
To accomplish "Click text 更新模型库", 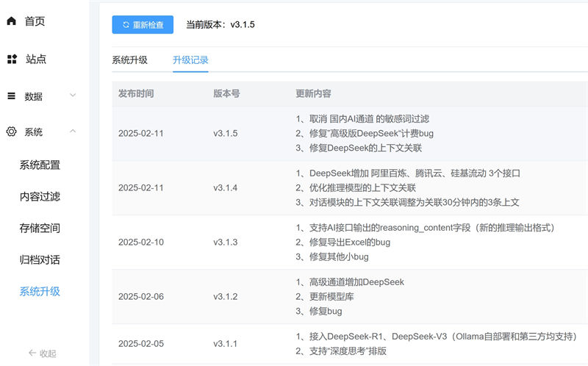I will [x=331, y=297].
